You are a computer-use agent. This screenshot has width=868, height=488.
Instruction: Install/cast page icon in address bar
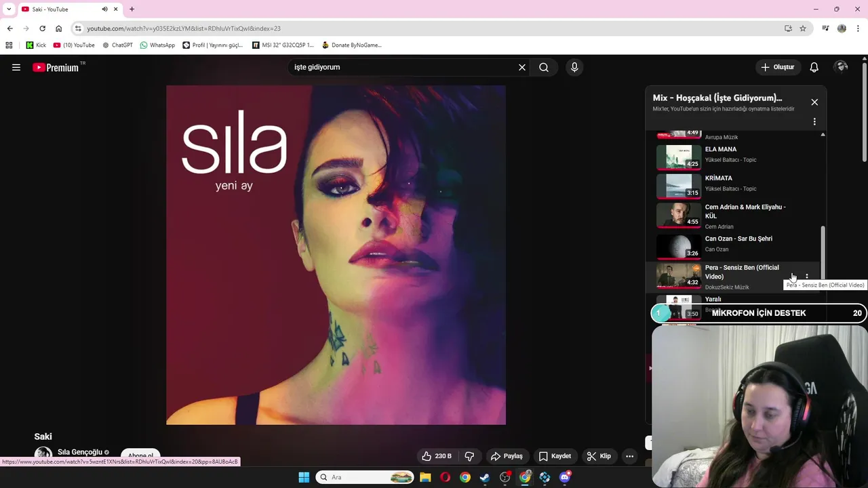coord(788,28)
